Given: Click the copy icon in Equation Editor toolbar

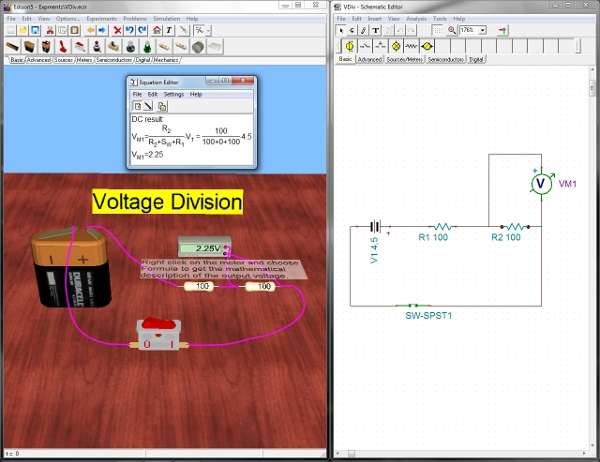Looking at the screenshot, I should click(162, 105).
